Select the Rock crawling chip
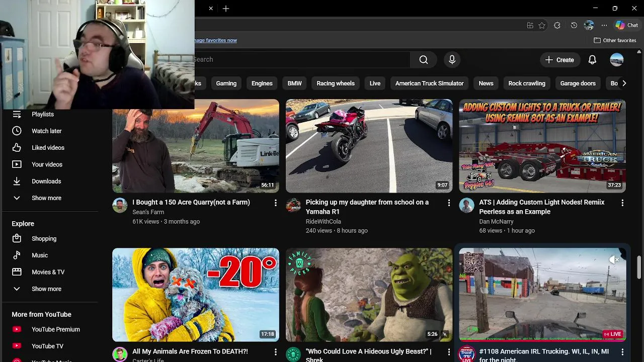 point(527,83)
